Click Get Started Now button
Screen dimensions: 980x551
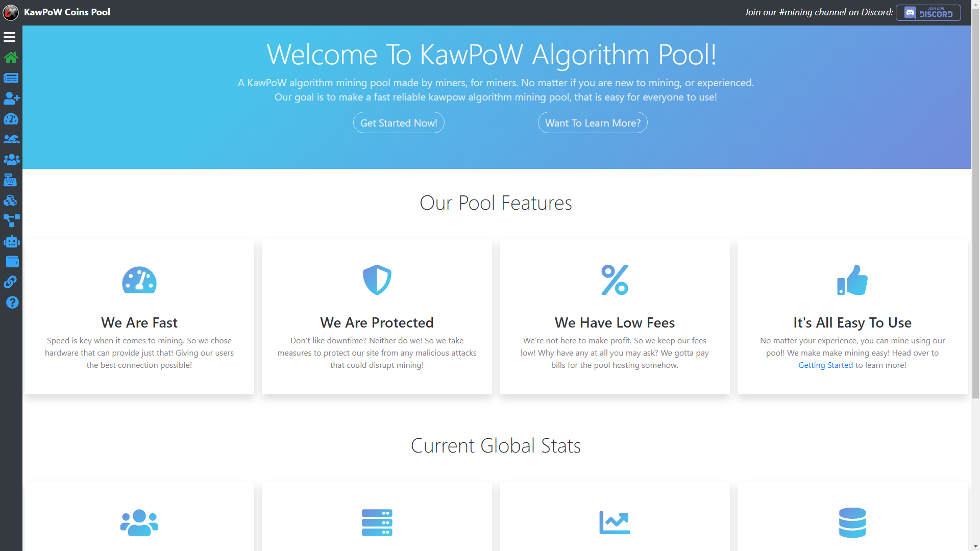399,122
